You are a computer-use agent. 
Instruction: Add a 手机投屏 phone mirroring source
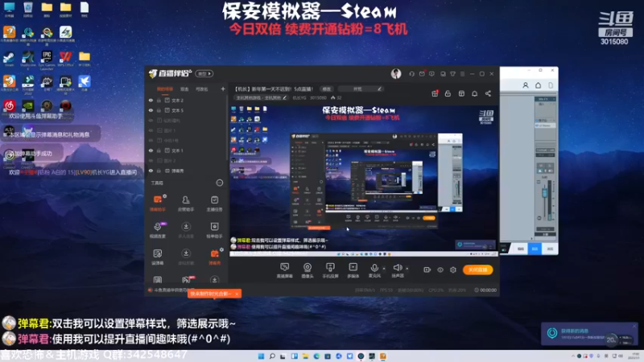tap(330, 270)
